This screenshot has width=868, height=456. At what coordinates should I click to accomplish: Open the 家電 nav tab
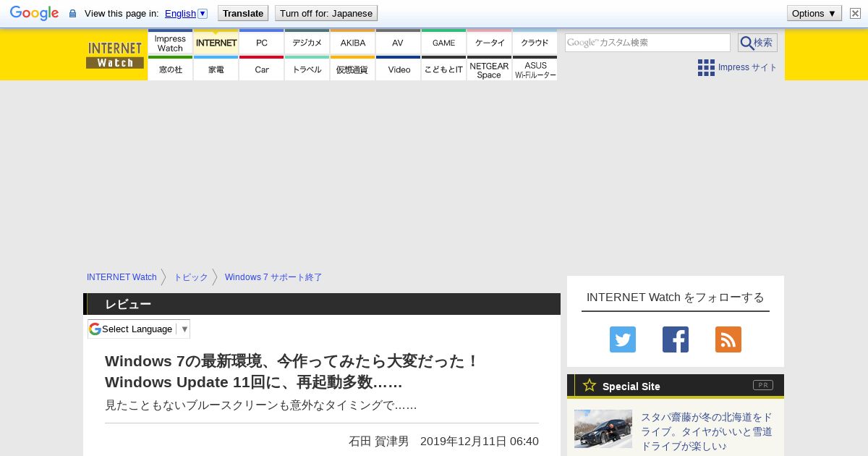coord(216,69)
